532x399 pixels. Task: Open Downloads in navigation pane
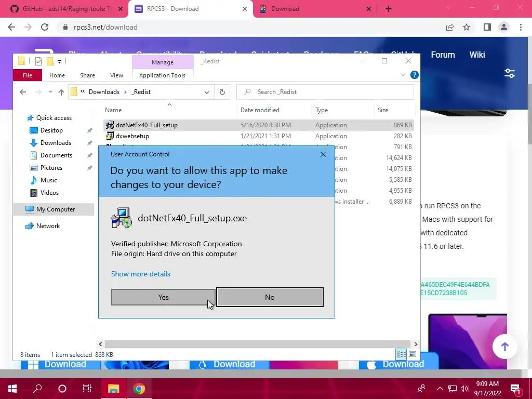(x=56, y=143)
